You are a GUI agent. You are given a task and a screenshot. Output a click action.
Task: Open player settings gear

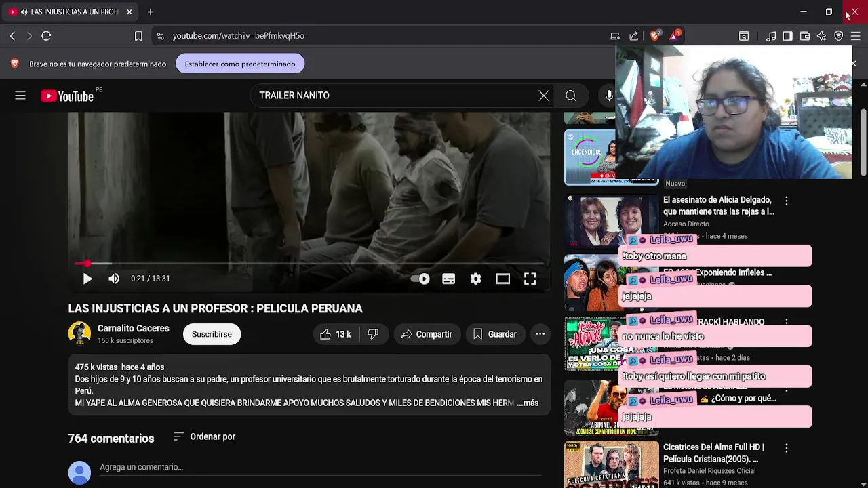(476, 279)
